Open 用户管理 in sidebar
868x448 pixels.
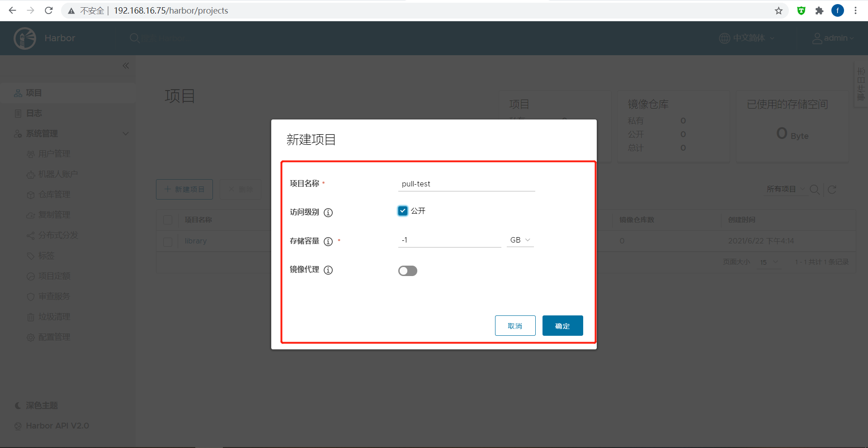pos(54,154)
